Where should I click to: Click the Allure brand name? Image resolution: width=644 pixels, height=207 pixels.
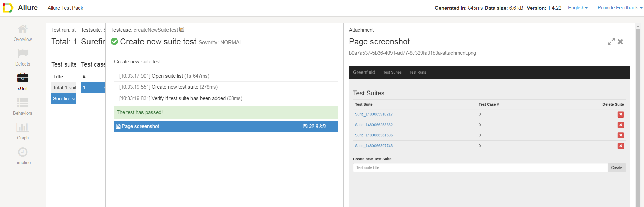28,8
